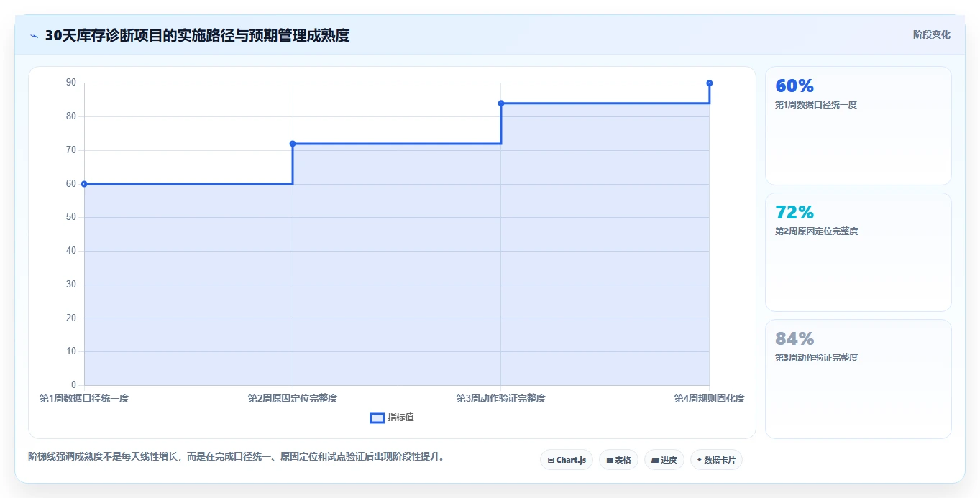
Task: Open the 84% metric card
Action: [x=858, y=379]
